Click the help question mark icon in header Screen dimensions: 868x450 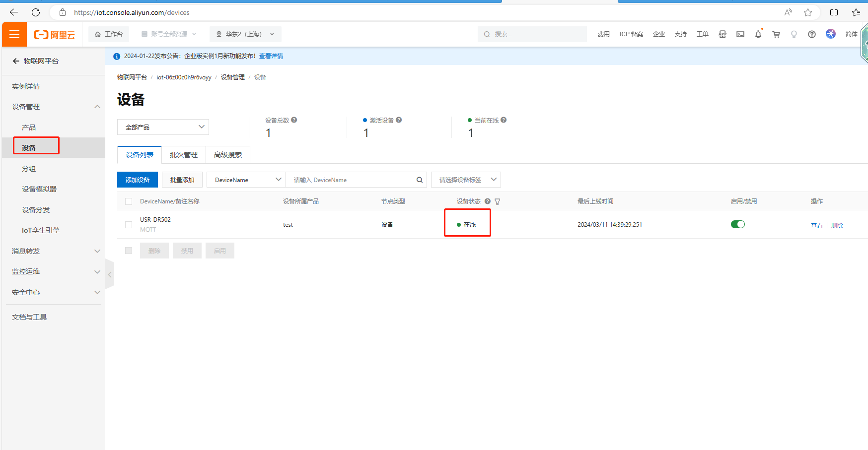click(811, 34)
